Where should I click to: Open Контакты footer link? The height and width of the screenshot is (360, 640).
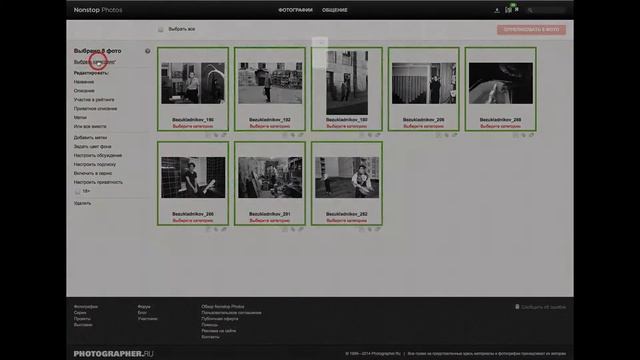click(210, 337)
